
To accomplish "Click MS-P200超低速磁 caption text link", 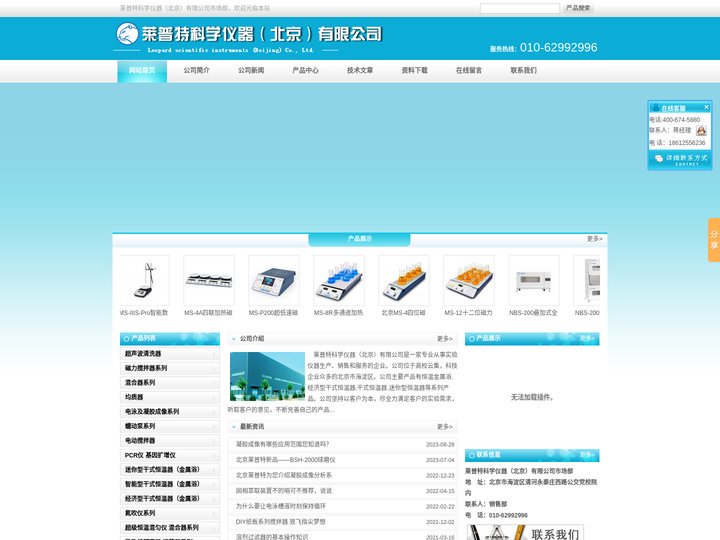I will point(274,313).
